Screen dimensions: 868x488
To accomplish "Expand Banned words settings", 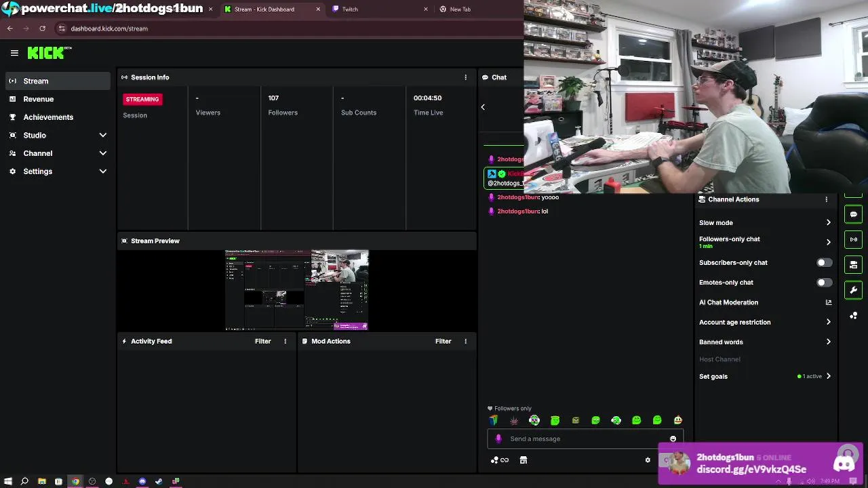I will pyautogui.click(x=828, y=342).
